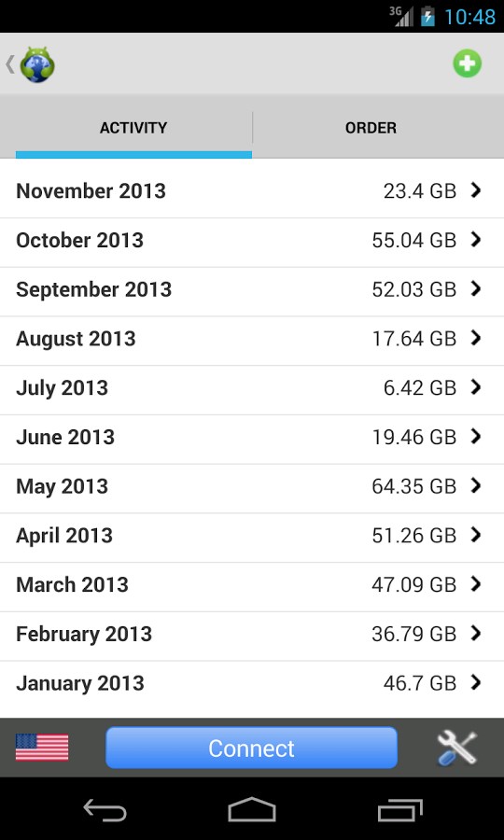This screenshot has width=504, height=840.
Task: Open the recent apps navigation icon
Action: coord(400,809)
